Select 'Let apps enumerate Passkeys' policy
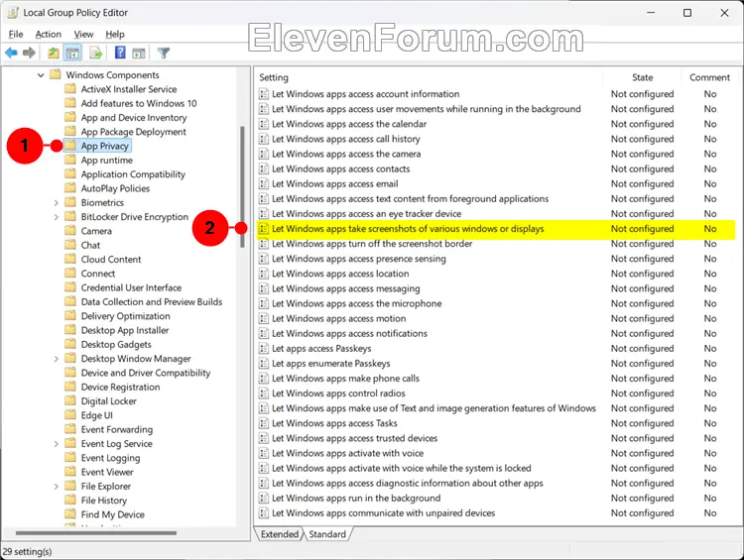 coord(330,364)
